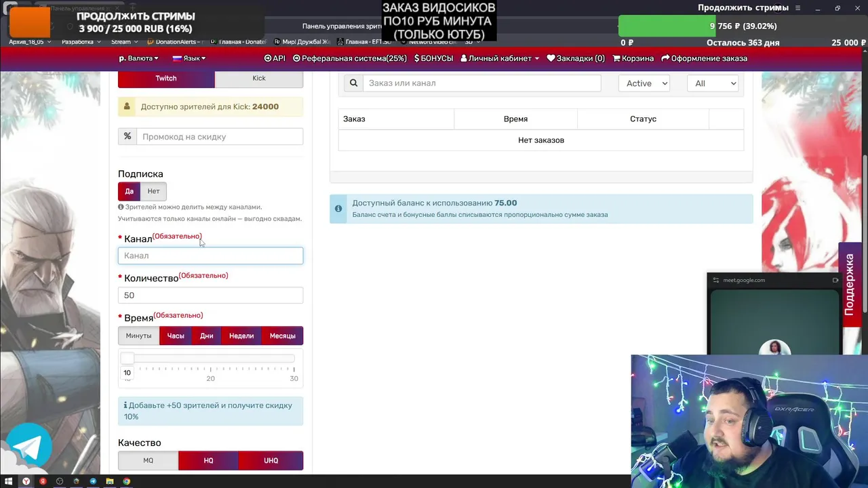
Task: Click the time slider handle
Action: tap(127, 359)
